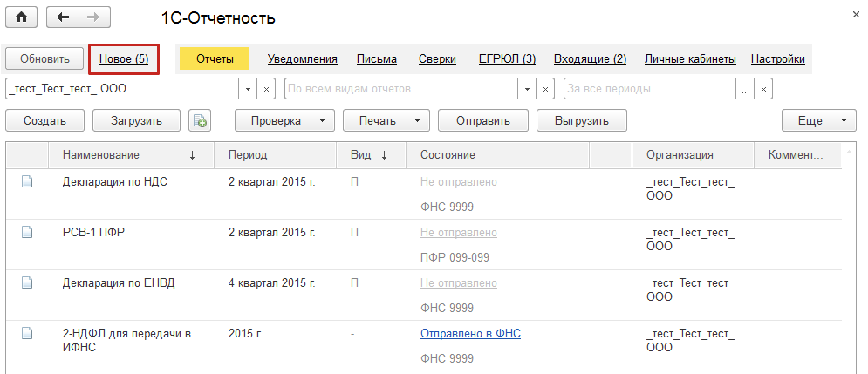Go forward with the right arrow
Viewport: 868px width, 374px height.
(94, 17)
